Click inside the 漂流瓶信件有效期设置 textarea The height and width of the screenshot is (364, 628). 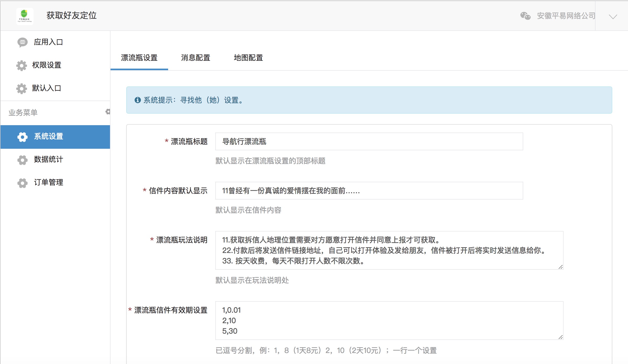[x=389, y=321]
